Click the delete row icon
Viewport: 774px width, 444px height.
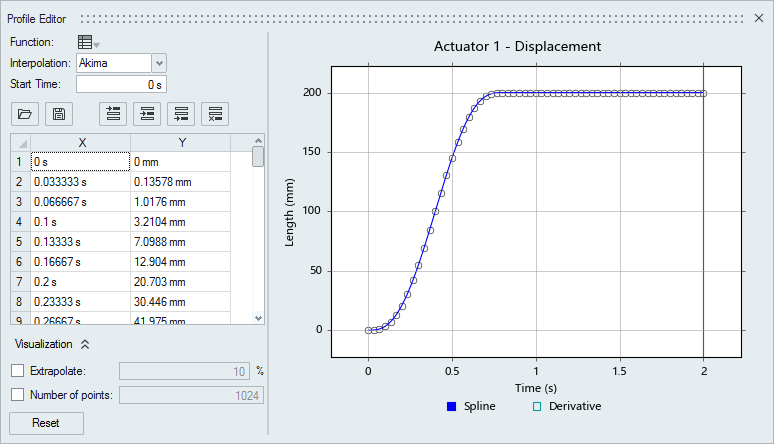[x=215, y=114]
